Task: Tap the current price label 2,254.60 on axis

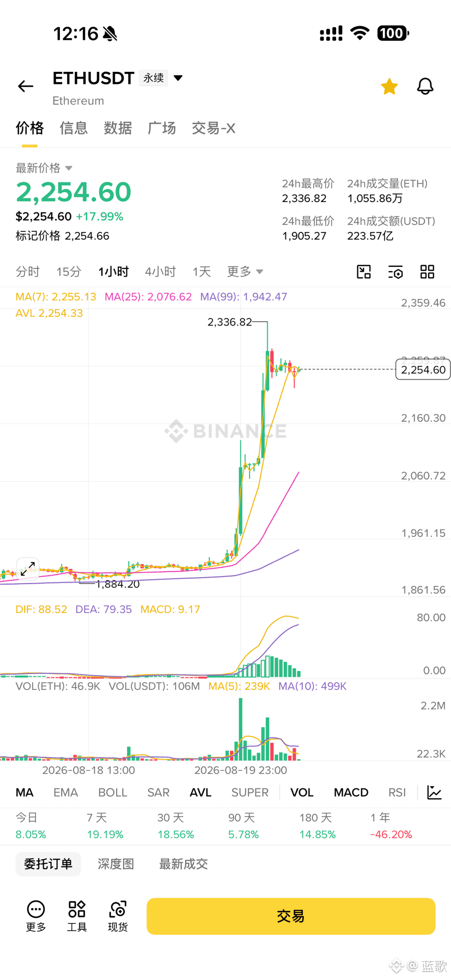Action: pyautogui.click(x=423, y=370)
